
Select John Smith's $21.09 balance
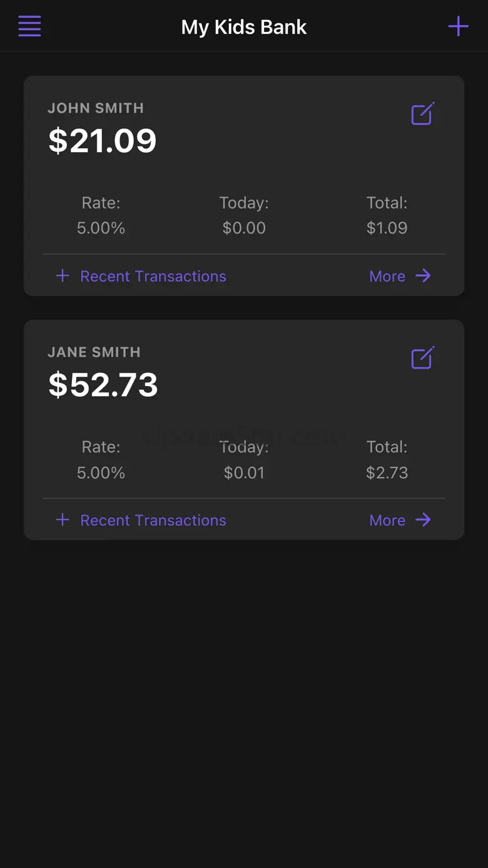tap(103, 141)
